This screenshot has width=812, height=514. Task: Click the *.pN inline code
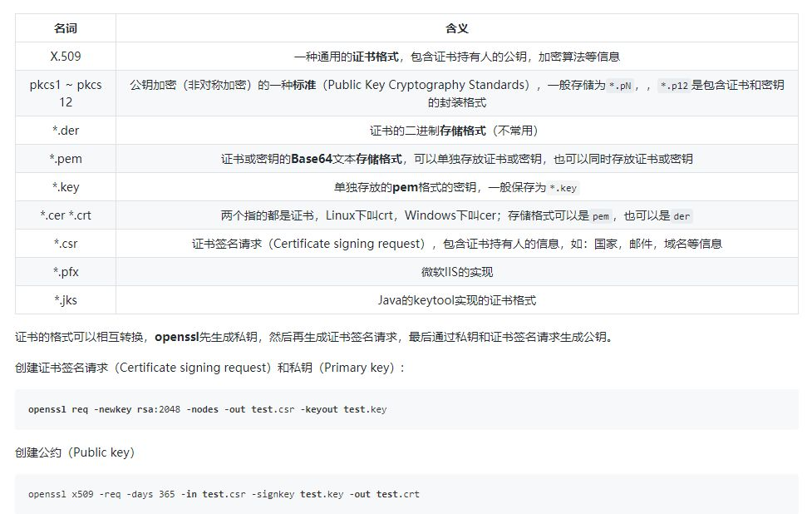pyautogui.click(x=620, y=86)
